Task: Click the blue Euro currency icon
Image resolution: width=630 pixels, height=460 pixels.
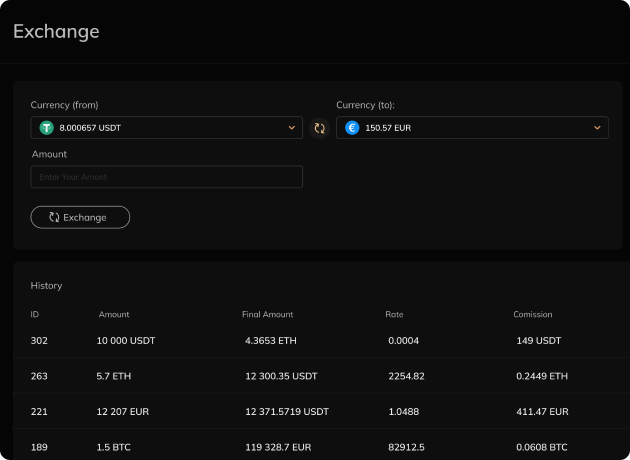Action: point(352,128)
